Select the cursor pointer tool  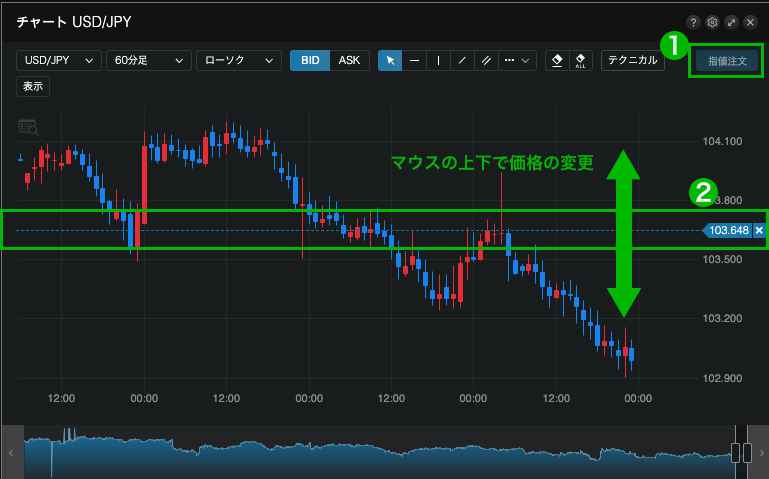391,61
